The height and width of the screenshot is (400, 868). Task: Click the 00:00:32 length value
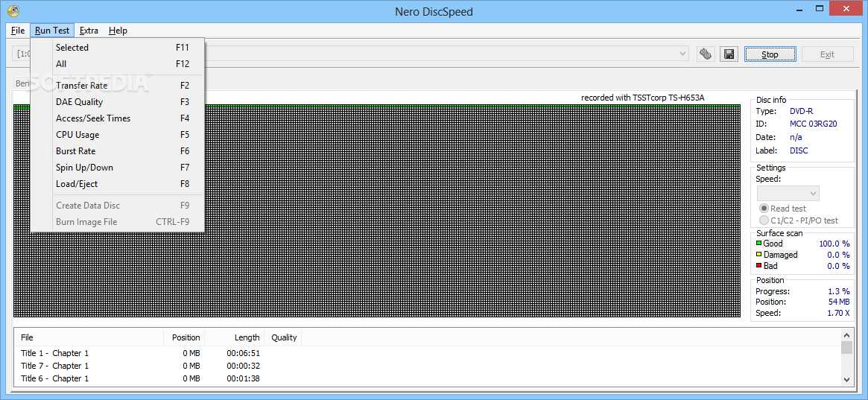coord(243,366)
